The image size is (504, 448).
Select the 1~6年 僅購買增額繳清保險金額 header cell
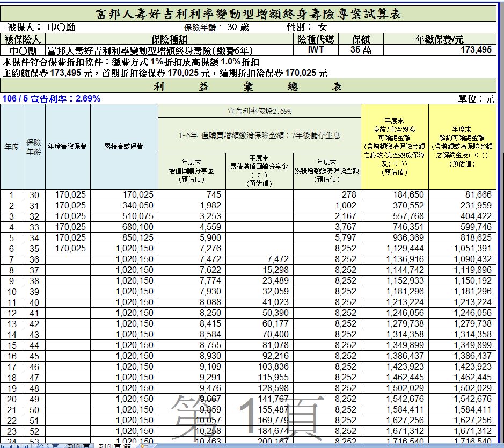click(259, 135)
